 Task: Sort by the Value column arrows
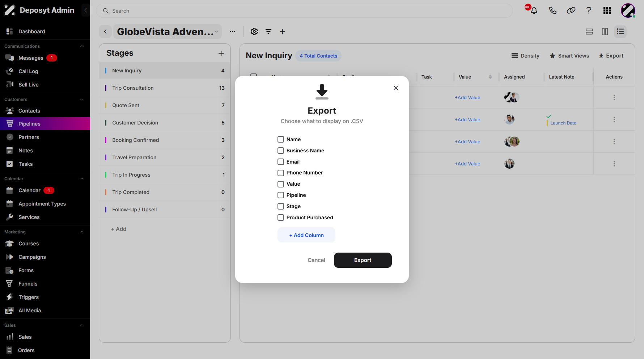coord(490,77)
